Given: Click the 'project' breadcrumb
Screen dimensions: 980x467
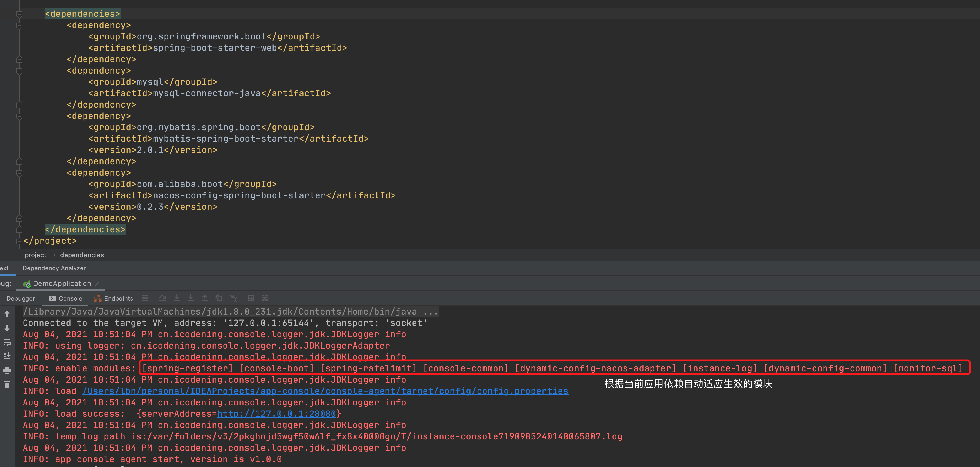Looking at the screenshot, I should 35,255.
